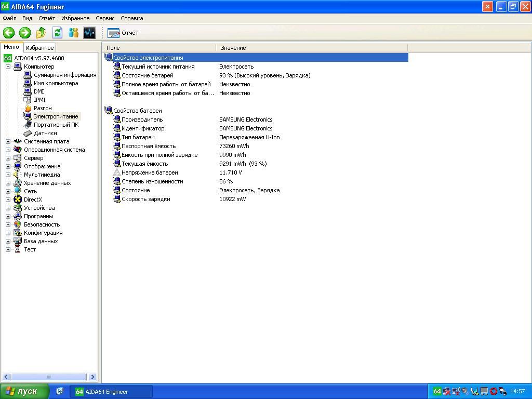Click the Свойства батареи group icon
Image resolution: width=532 pixels, height=399 pixels.
click(x=108, y=110)
